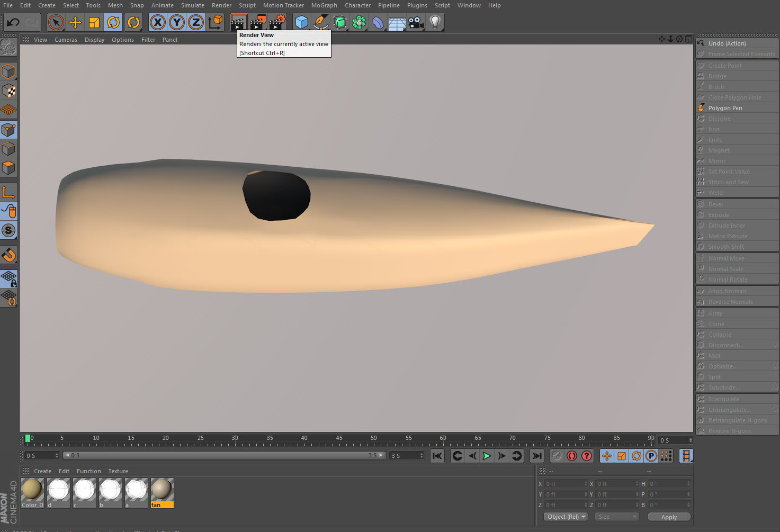Click the blue deformer icon

coord(378,22)
